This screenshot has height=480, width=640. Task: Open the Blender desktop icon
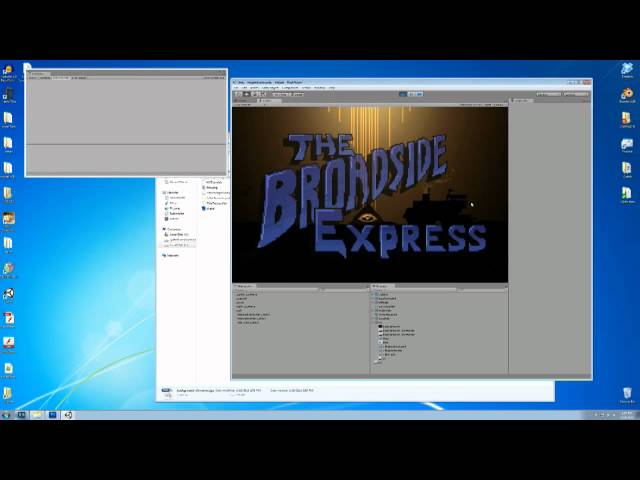pyautogui.click(x=627, y=95)
